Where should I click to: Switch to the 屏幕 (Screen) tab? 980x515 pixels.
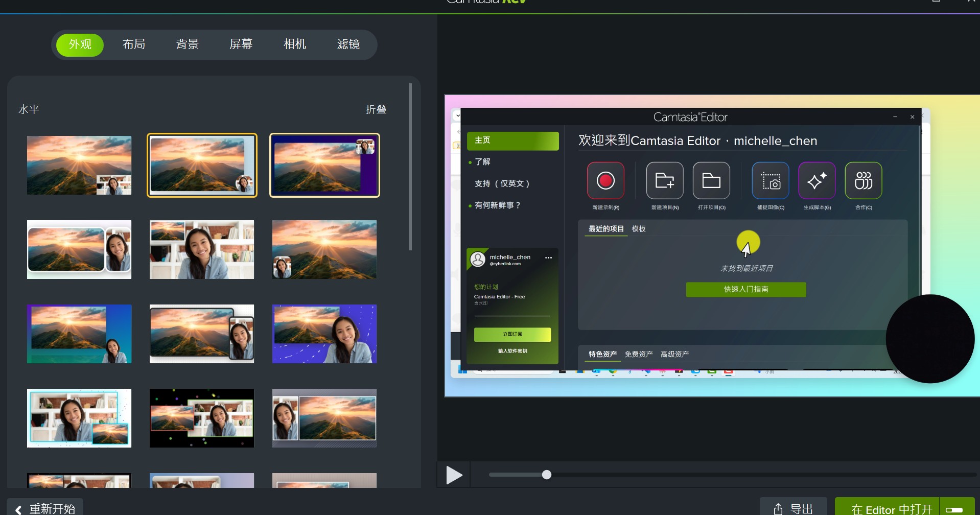(241, 44)
